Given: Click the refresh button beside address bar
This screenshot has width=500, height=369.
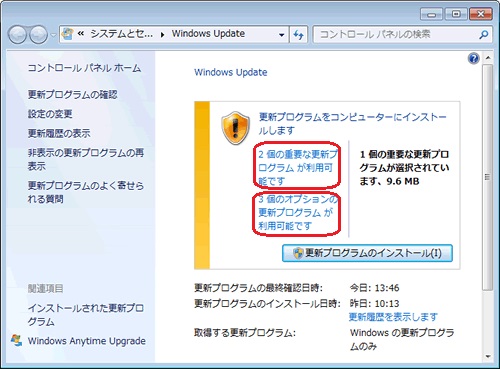Looking at the screenshot, I should [x=298, y=34].
